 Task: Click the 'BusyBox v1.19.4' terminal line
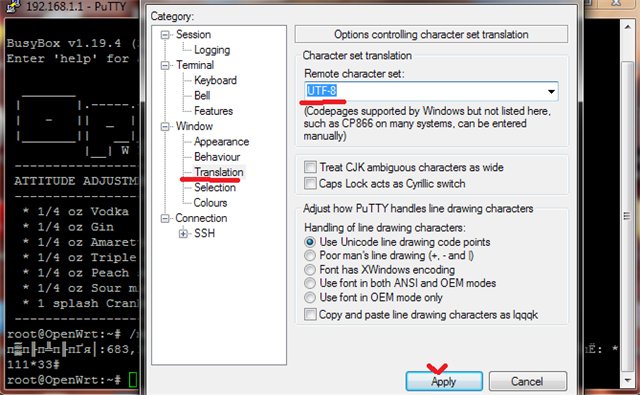(72, 43)
